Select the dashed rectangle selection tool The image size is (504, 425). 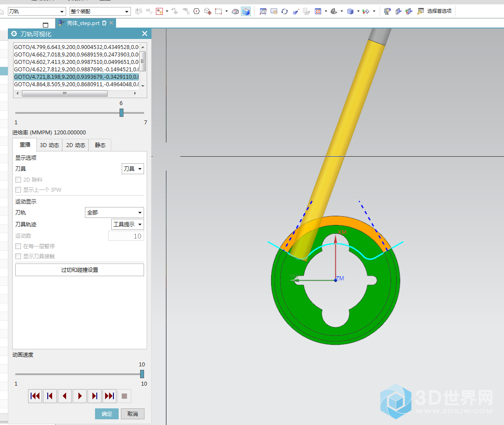(219, 11)
